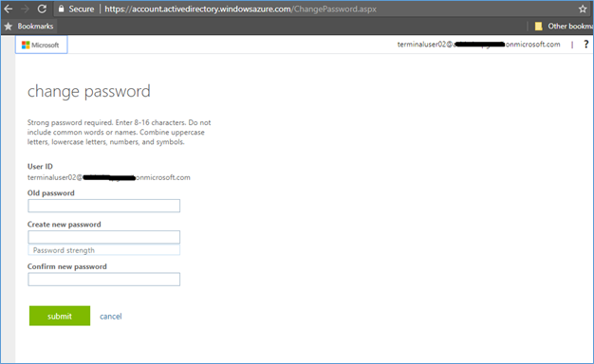Focus the Create new password field
This screenshot has width=594, height=364.
103,237
